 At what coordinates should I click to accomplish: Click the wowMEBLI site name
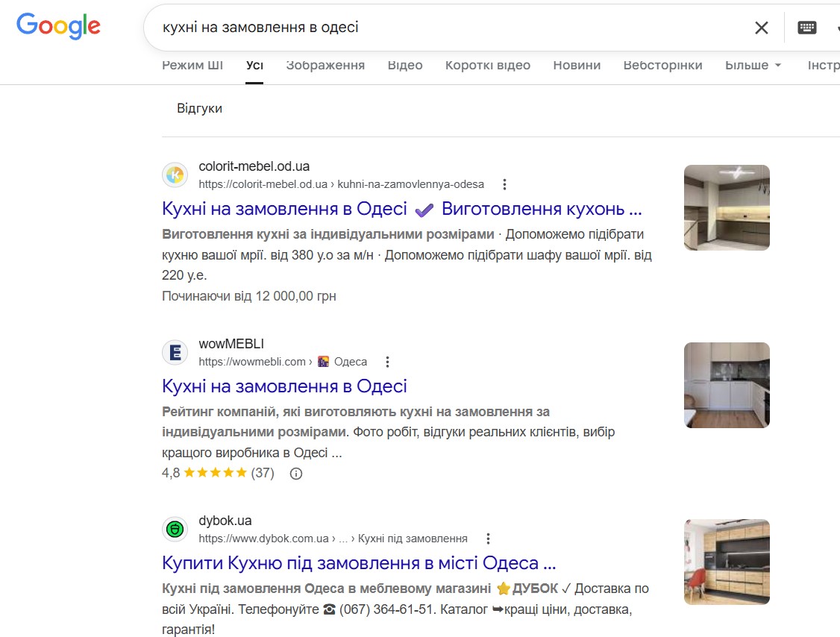(x=231, y=343)
